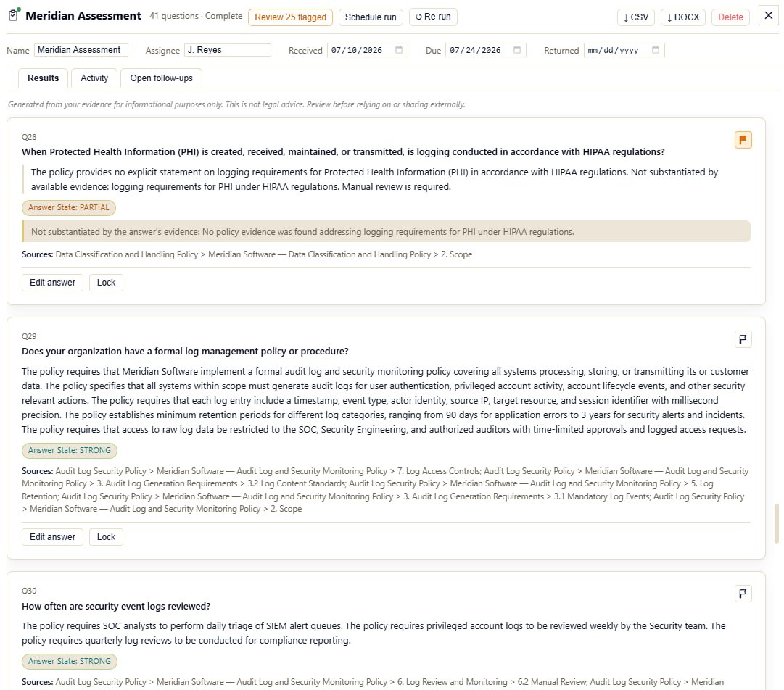Click the empty Returned date field
The width and height of the screenshot is (784, 690).
coord(624,50)
